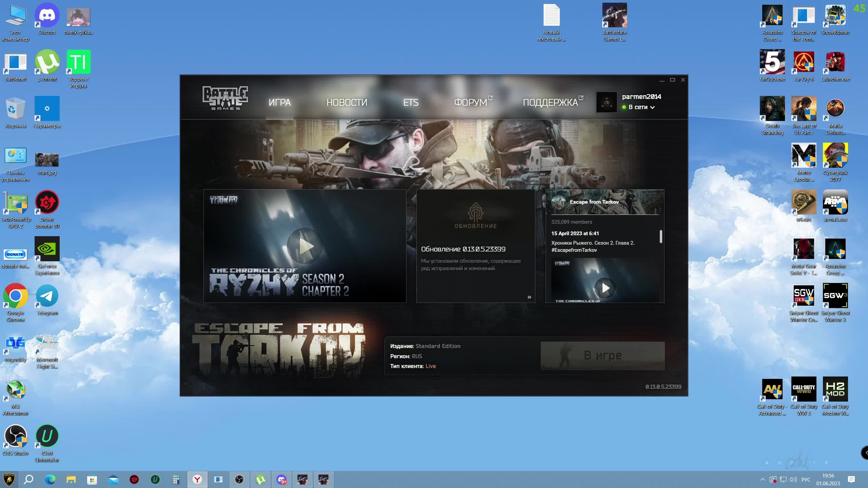Play the small video in the news feed
The width and height of the screenshot is (868, 488).
pyautogui.click(x=605, y=288)
